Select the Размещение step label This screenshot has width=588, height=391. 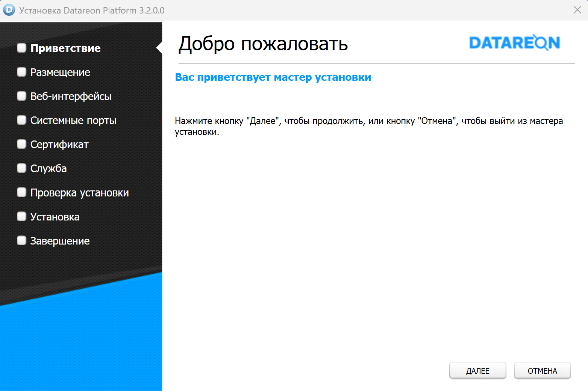60,72
